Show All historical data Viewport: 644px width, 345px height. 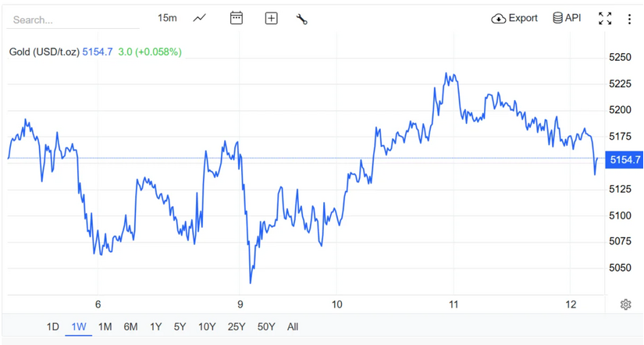pos(293,326)
